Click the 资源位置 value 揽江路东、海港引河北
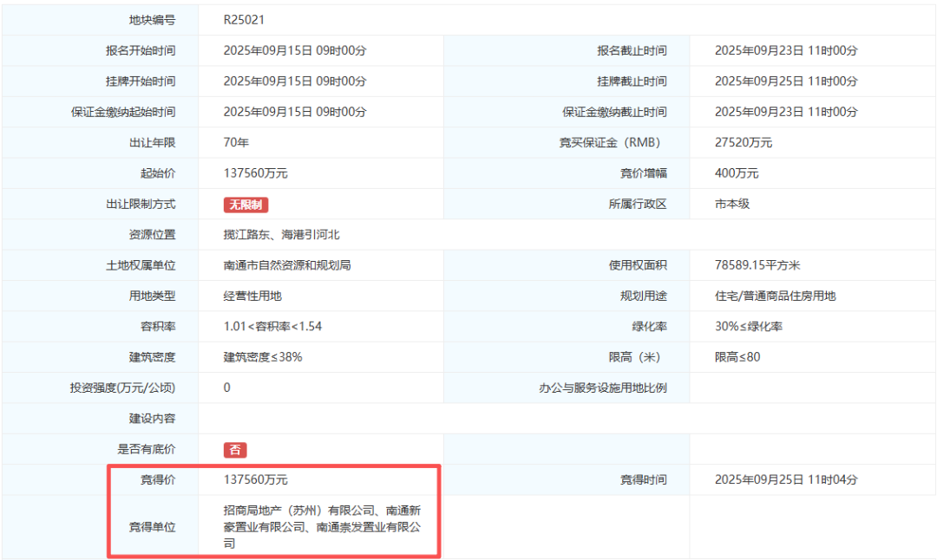The image size is (937, 560). click(x=281, y=235)
